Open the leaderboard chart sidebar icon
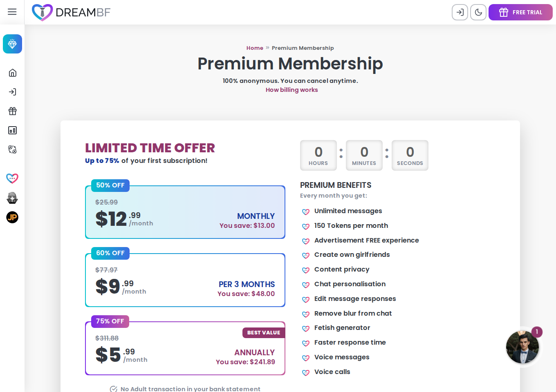 pyautogui.click(x=13, y=130)
